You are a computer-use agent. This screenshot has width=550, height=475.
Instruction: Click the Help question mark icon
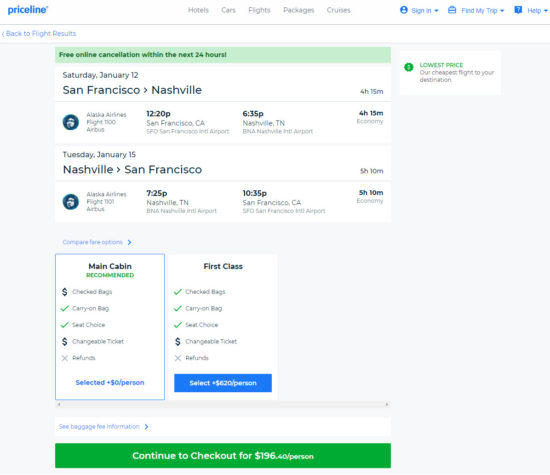[x=518, y=10]
